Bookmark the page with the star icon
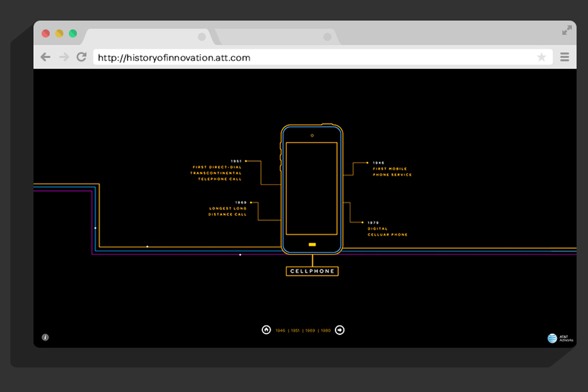 click(541, 57)
